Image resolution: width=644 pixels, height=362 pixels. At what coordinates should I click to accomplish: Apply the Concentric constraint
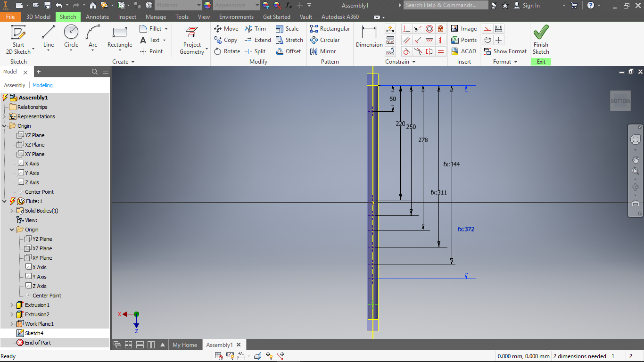(x=429, y=29)
